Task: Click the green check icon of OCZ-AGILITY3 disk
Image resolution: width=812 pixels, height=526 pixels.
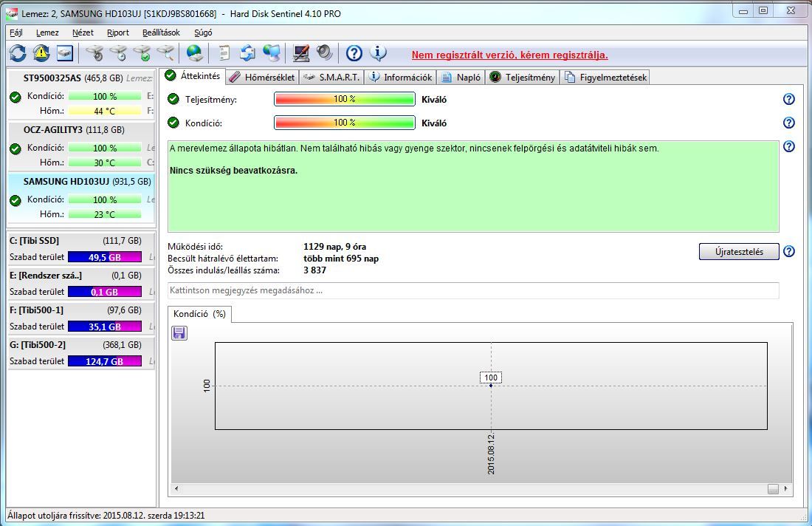Action: pos(16,148)
